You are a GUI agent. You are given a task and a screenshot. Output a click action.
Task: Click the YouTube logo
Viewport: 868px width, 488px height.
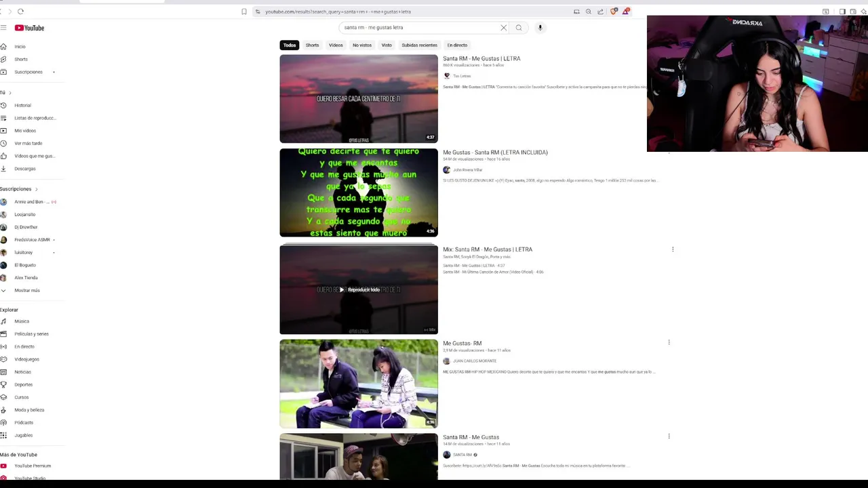pyautogui.click(x=29, y=28)
